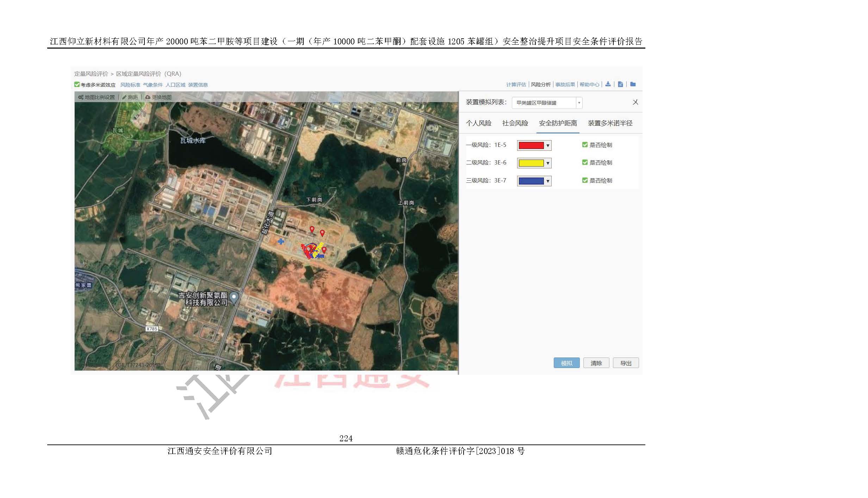This screenshot has height=498, width=868.
Task: Click the 模拟 button
Action: [566, 363]
